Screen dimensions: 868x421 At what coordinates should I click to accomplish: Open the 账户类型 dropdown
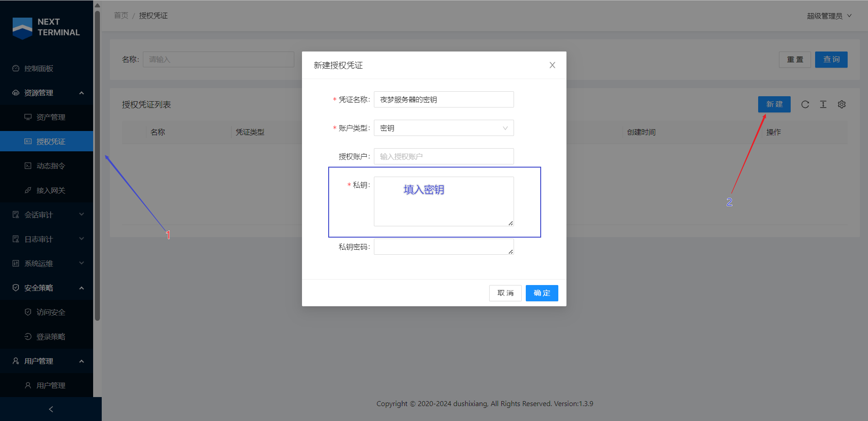(443, 128)
